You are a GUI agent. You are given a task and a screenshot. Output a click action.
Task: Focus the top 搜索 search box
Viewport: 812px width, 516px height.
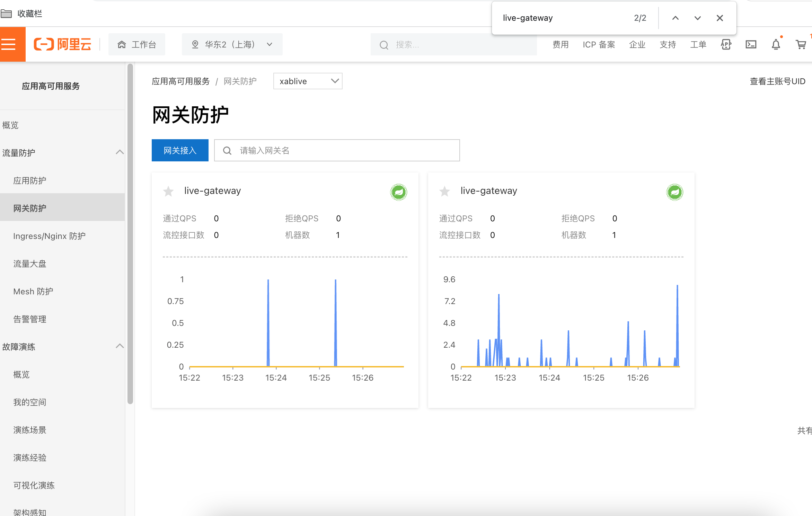click(x=453, y=44)
